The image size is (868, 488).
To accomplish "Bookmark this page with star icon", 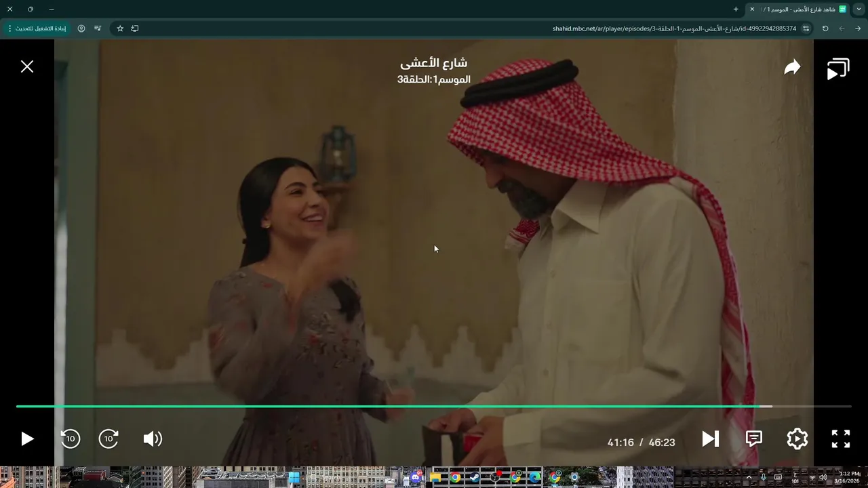I will [120, 28].
